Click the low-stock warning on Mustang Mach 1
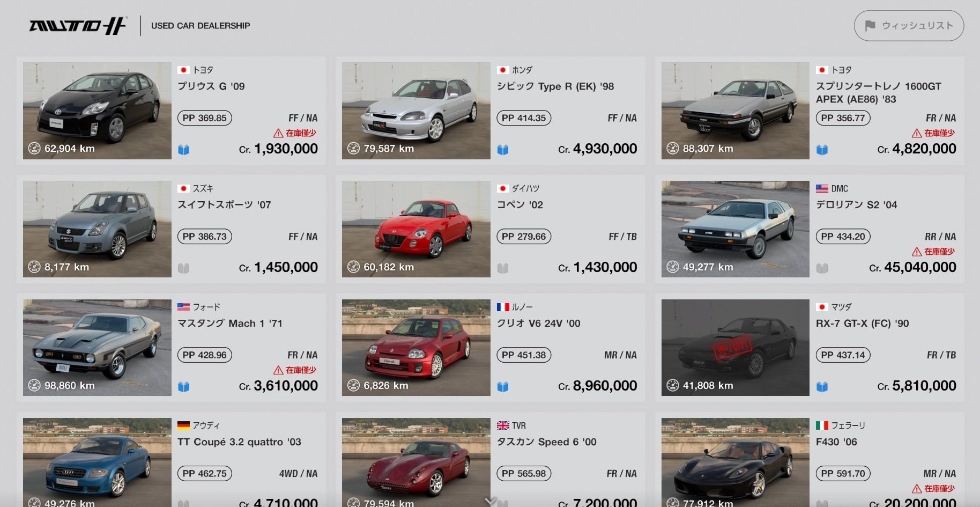Screen dimensions: 980x507 pyautogui.click(x=295, y=370)
